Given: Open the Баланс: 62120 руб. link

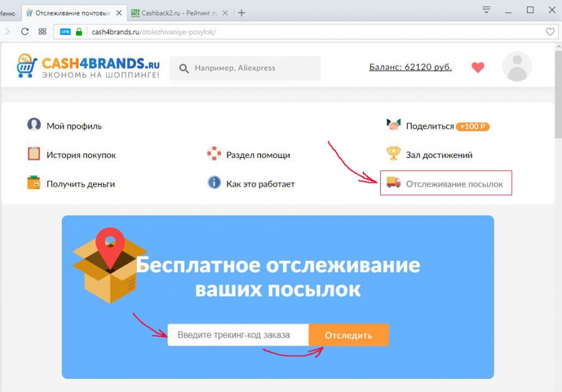Looking at the screenshot, I should [x=410, y=67].
